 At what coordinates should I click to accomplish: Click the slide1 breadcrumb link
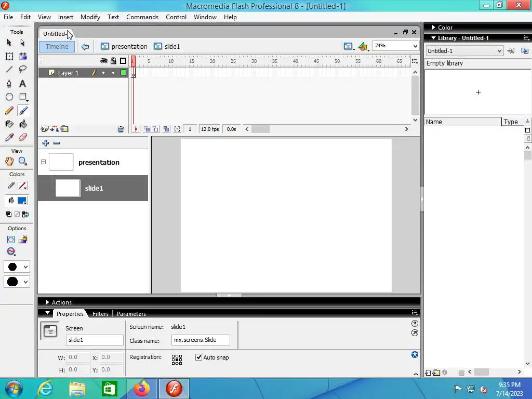coord(167,46)
